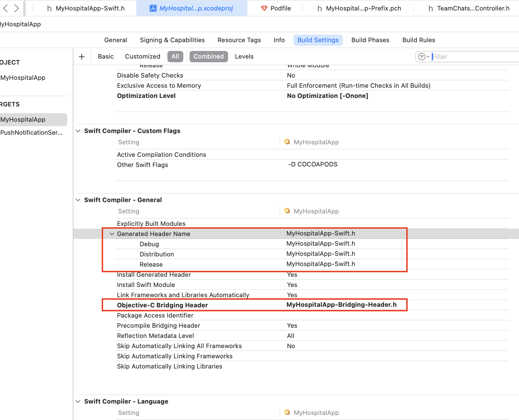Click the header file icon of MyHospitalApp-Swift.h tab

[x=49, y=8]
